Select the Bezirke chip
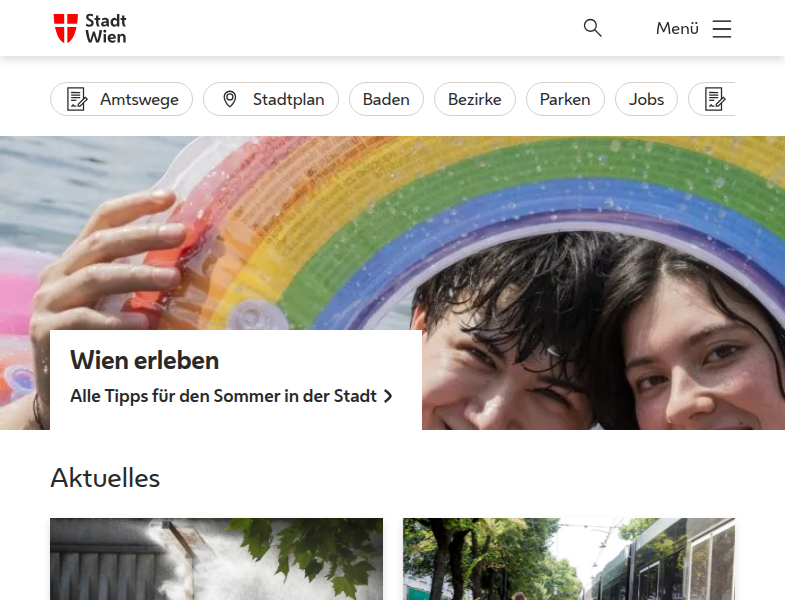The image size is (800, 600). click(x=474, y=99)
